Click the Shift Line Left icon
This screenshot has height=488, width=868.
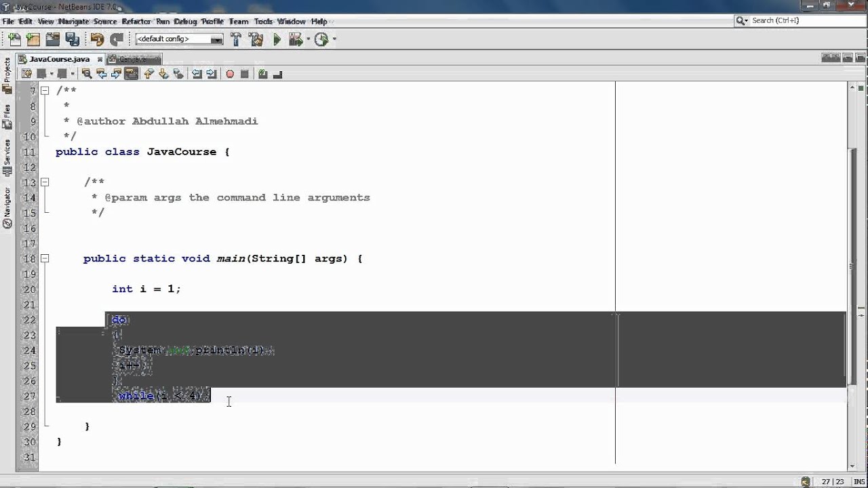pyautogui.click(x=196, y=73)
